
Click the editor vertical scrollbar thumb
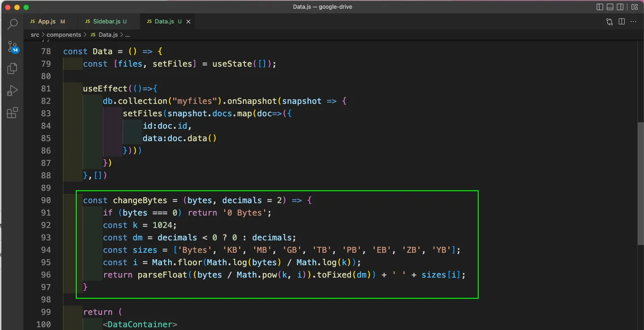(x=640, y=184)
